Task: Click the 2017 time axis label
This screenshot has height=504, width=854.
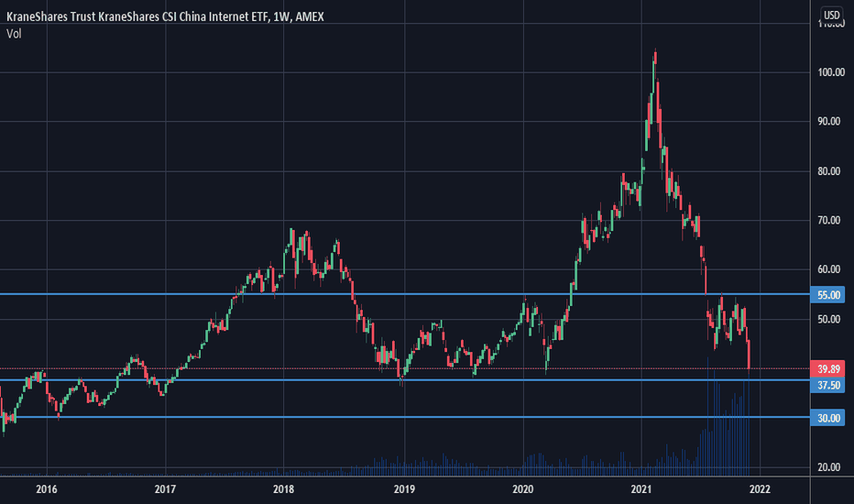Action: pos(165,489)
